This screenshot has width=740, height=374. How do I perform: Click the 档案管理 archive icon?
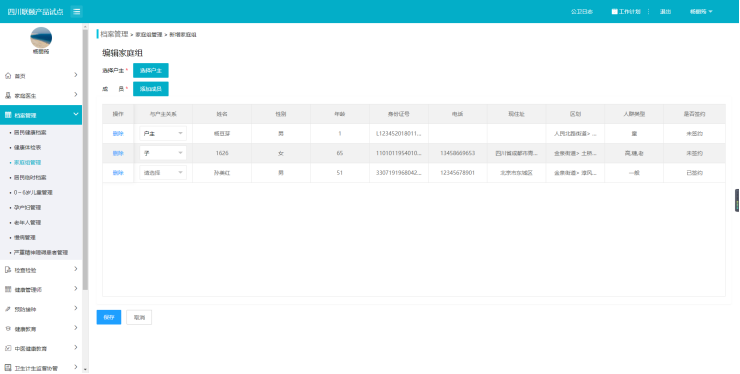(x=8, y=115)
